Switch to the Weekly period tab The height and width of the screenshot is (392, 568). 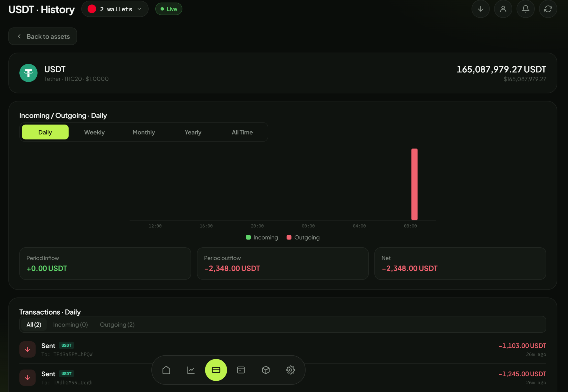94,132
